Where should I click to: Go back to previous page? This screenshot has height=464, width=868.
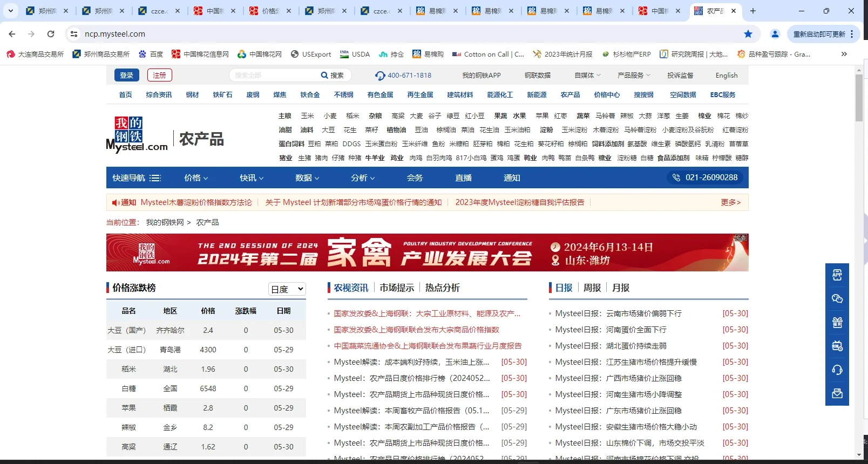click(12, 34)
